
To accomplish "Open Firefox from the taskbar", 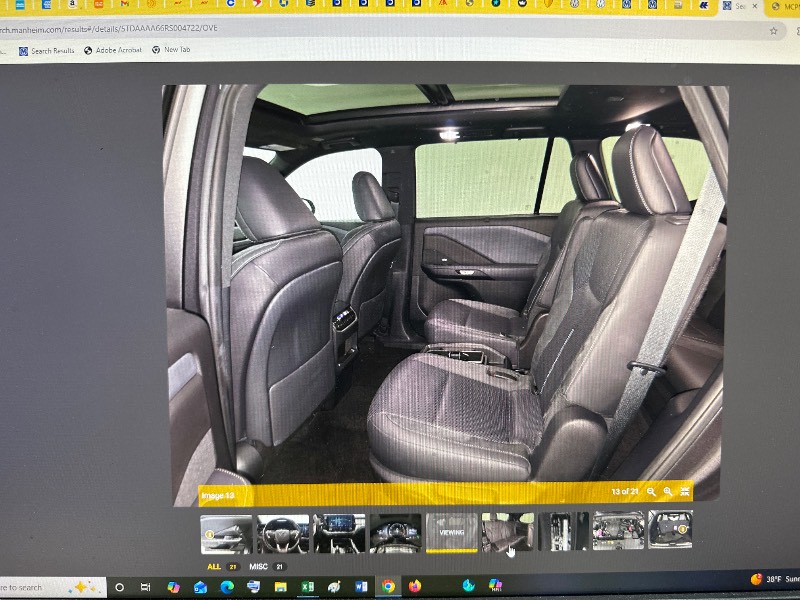I will (x=415, y=586).
